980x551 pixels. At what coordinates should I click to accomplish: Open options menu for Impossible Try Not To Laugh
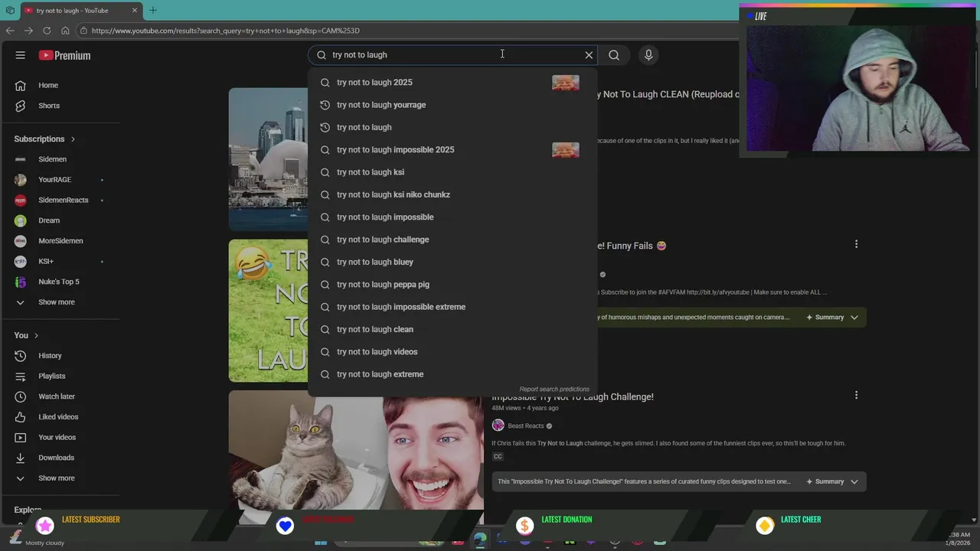(x=856, y=395)
